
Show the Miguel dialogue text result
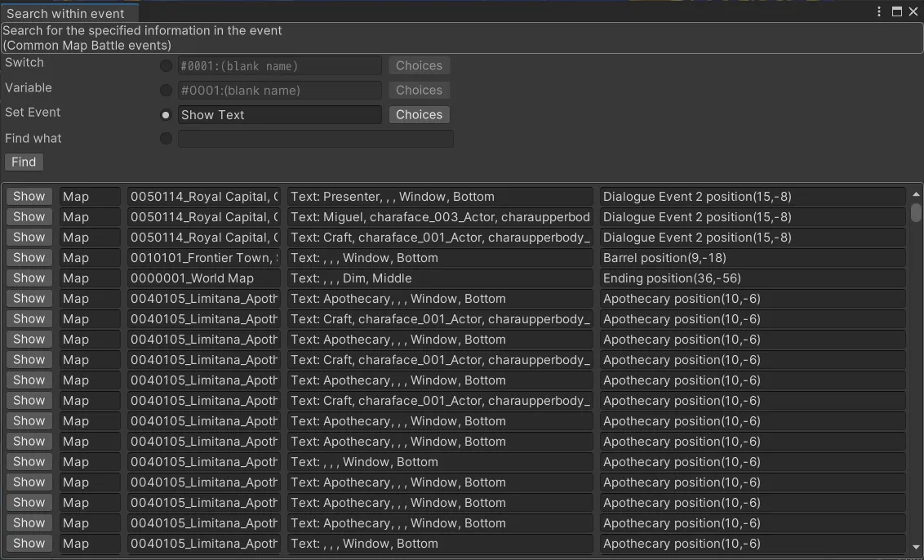pyautogui.click(x=29, y=217)
